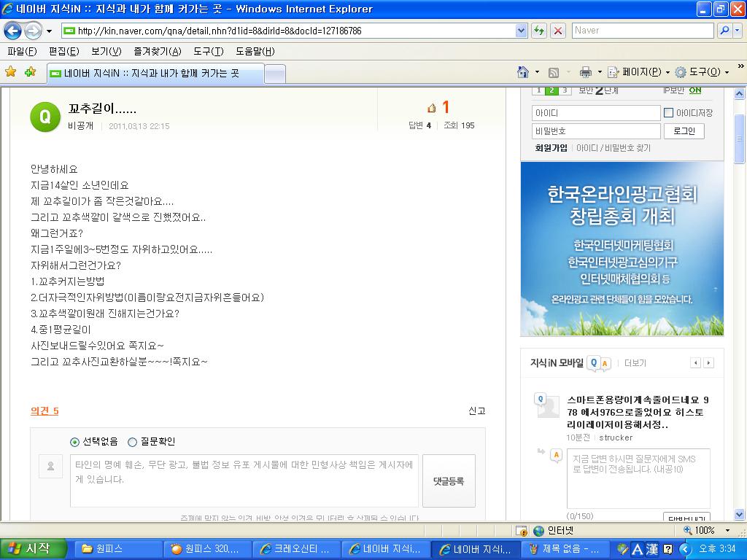Click the vertical page scrollbar

click(x=740, y=292)
